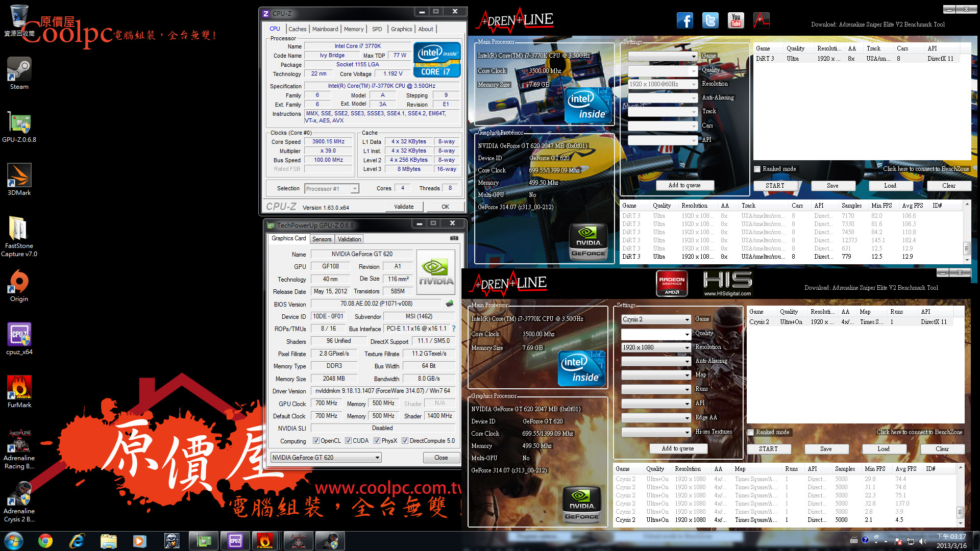Click the Radeon Graphics logo in Crysis window
This screenshot has width=980, height=551.
[x=672, y=284]
